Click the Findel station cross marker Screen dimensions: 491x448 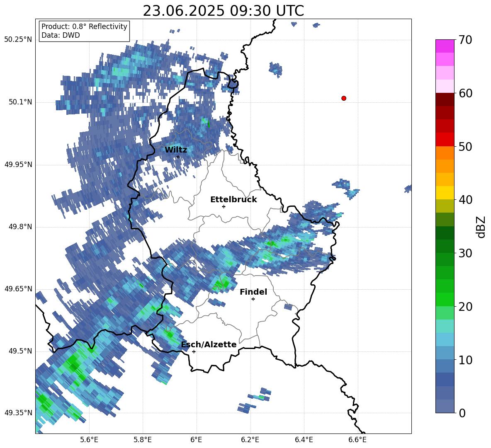[x=253, y=299]
